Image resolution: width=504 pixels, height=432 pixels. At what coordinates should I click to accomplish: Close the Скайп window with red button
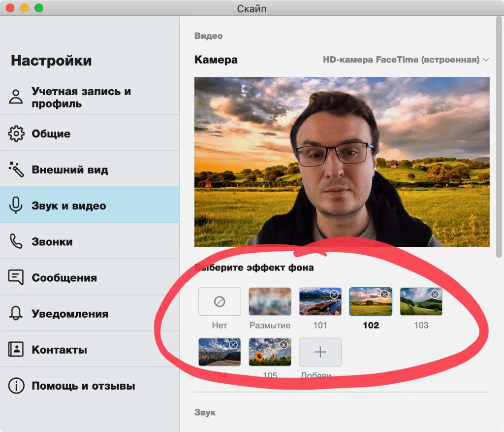[10, 8]
